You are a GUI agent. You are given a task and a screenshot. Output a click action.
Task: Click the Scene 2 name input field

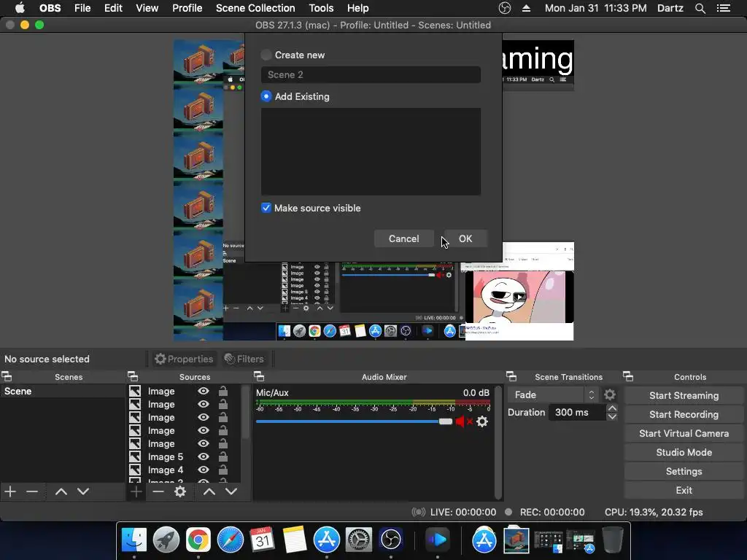(x=371, y=75)
